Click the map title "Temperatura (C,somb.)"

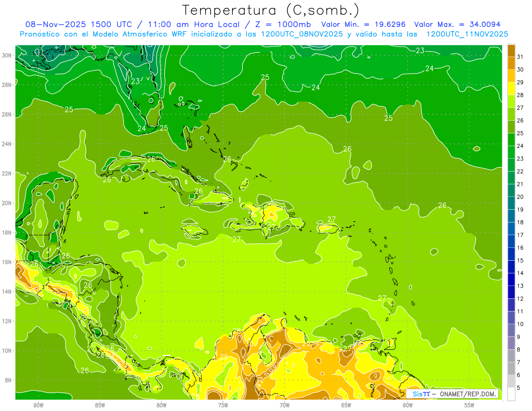pyautogui.click(x=270, y=10)
